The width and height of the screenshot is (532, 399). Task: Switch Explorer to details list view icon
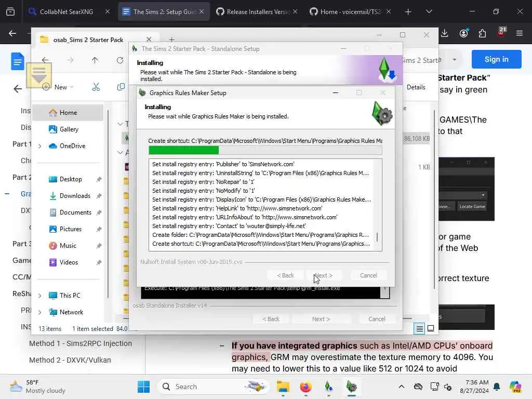coord(419,328)
